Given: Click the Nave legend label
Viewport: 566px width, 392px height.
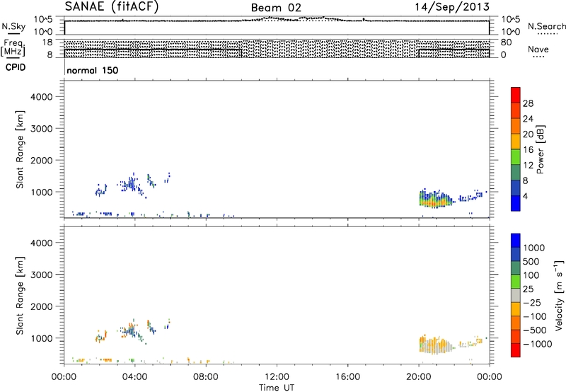Looking at the screenshot, I should tap(538, 49).
